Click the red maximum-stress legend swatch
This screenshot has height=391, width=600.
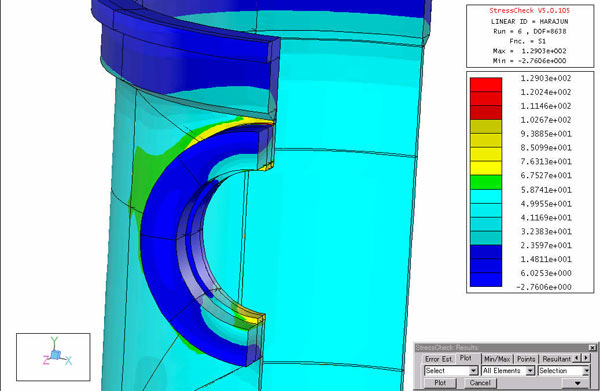tap(486, 85)
